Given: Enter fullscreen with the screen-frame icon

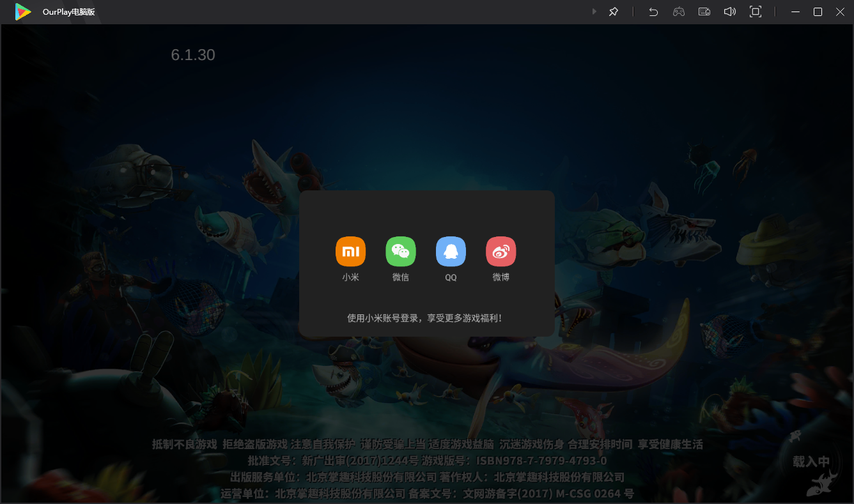Looking at the screenshot, I should point(756,11).
